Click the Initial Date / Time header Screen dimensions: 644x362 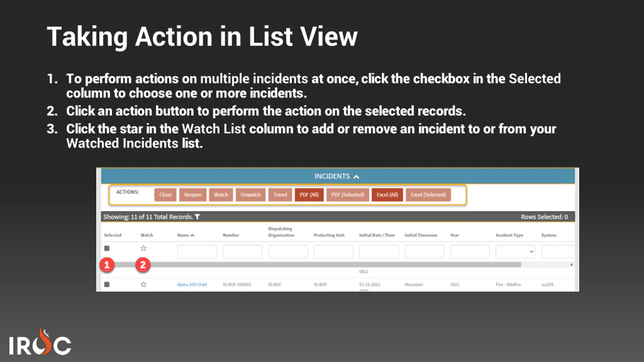click(x=377, y=235)
